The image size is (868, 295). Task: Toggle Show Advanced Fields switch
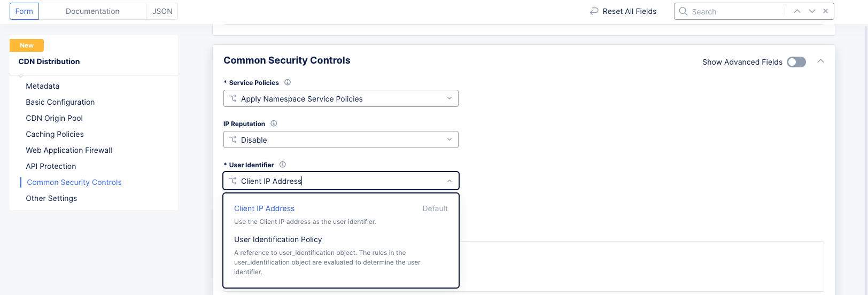coord(796,62)
